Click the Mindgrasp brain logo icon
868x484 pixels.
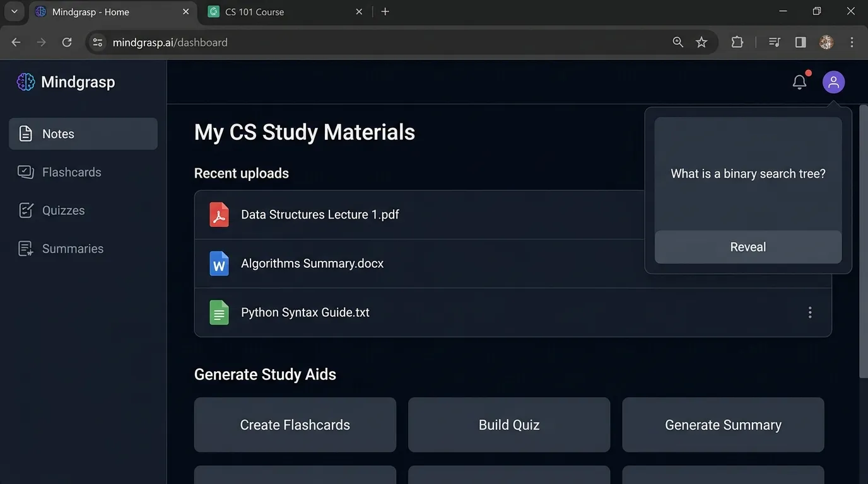click(x=25, y=82)
